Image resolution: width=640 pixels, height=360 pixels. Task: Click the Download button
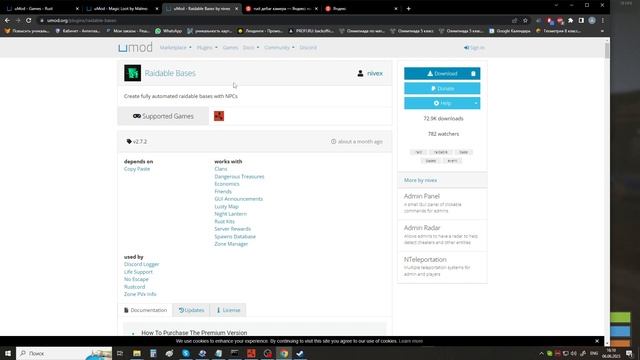[442, 74]
